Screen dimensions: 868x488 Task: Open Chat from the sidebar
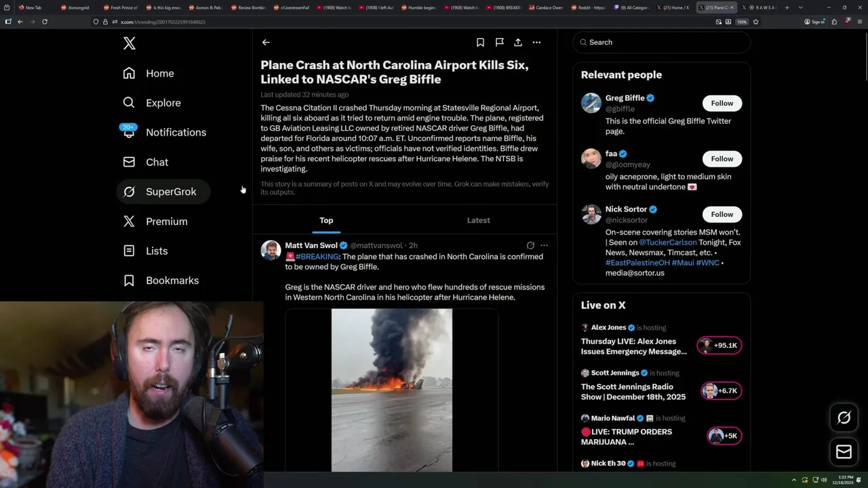(x=146, y=162)
